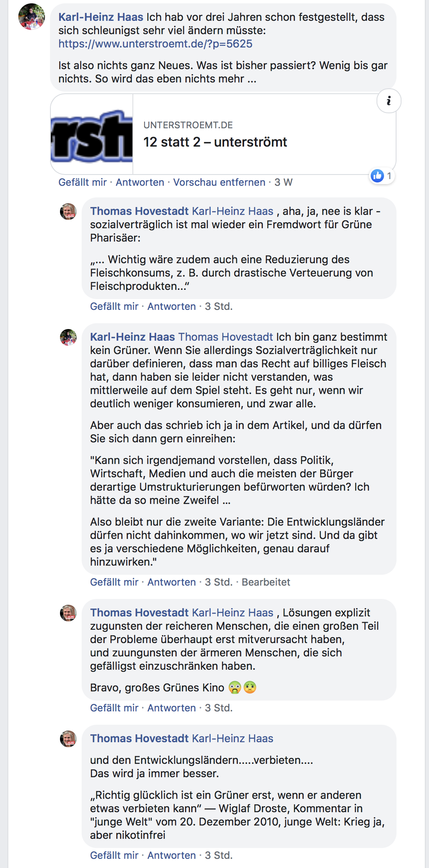This screenshot has height=868, width=429.
Task: Click Thomas Hovestadt's avatar beside the 'Lösungen explizit' reply
Action: [x=68, y=613]
